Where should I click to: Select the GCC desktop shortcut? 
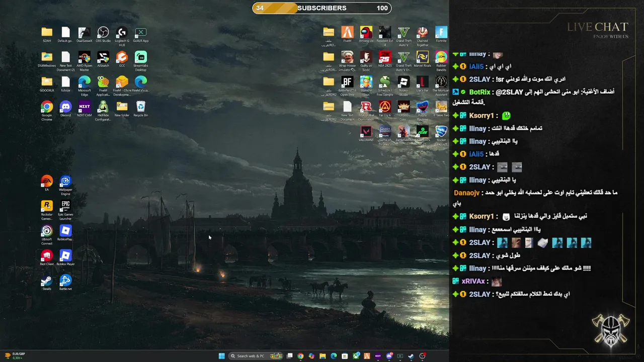coord(122,59)
